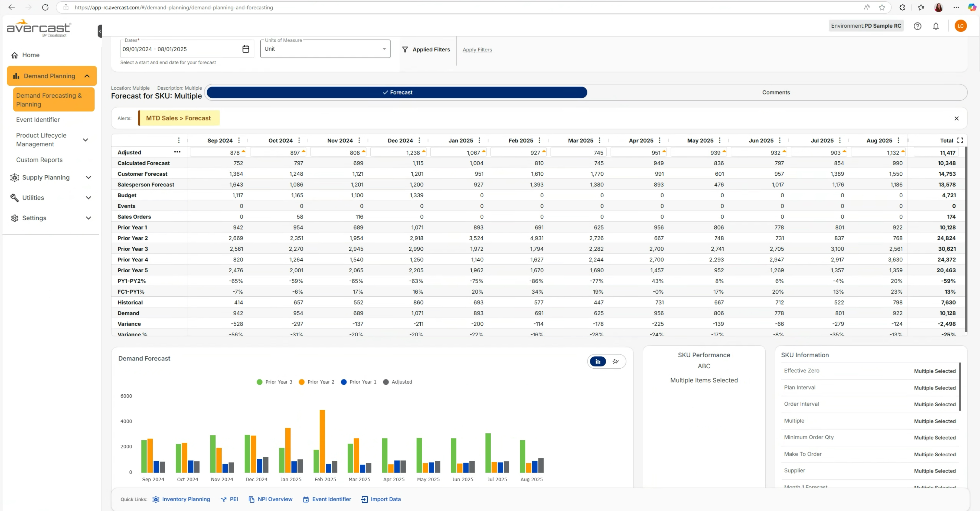This screenshot has height=511, width=980.
Task: Switch Demand Forecast to line chart view
Action: [616, 361]
